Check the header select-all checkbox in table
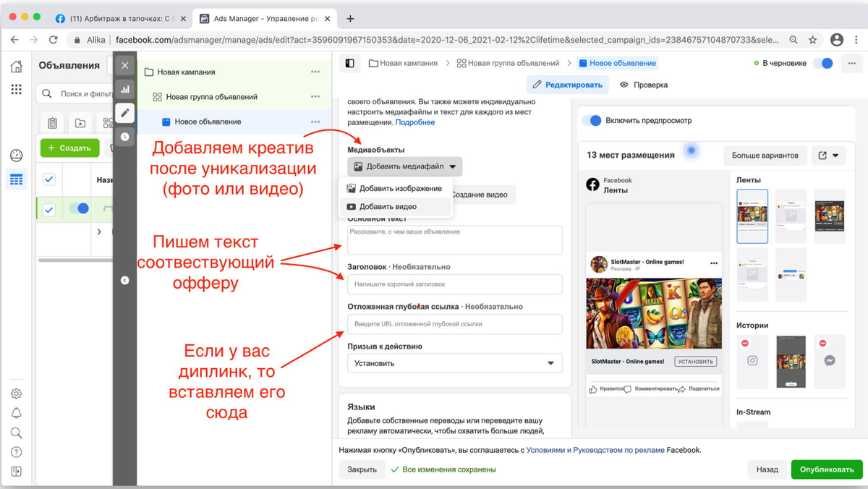868x489 pixels. click(48, 179)
